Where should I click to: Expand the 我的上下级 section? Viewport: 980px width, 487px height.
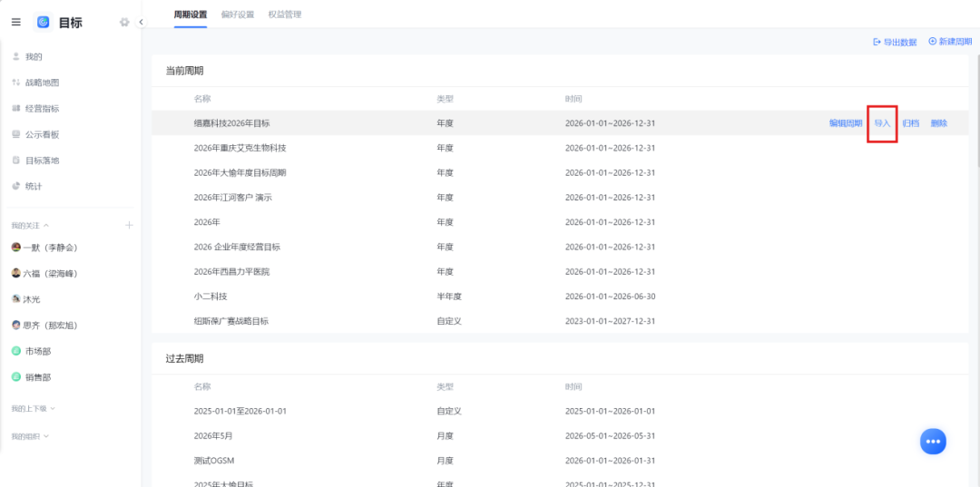point(34,408)
